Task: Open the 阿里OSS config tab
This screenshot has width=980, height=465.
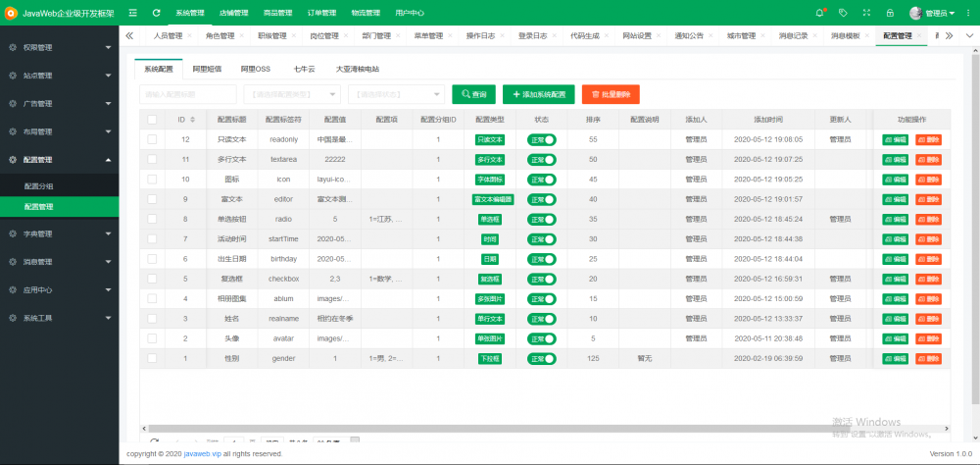Action: 256,70
